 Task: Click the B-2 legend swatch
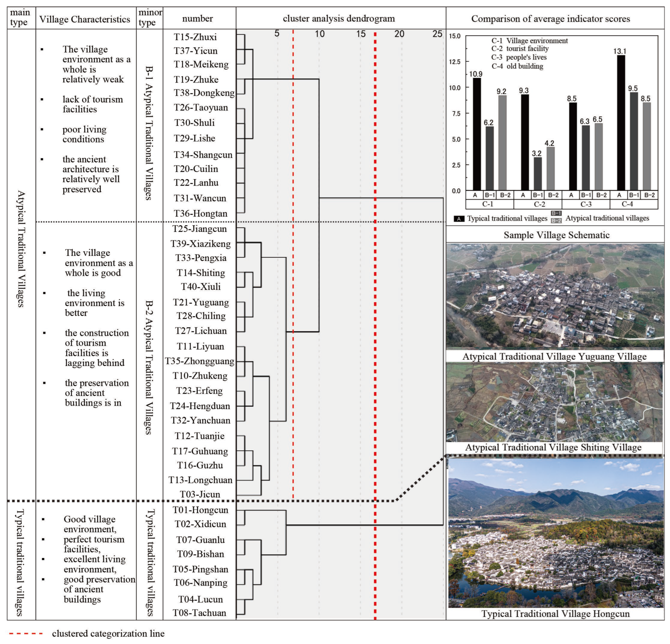[x=556, y=221]
